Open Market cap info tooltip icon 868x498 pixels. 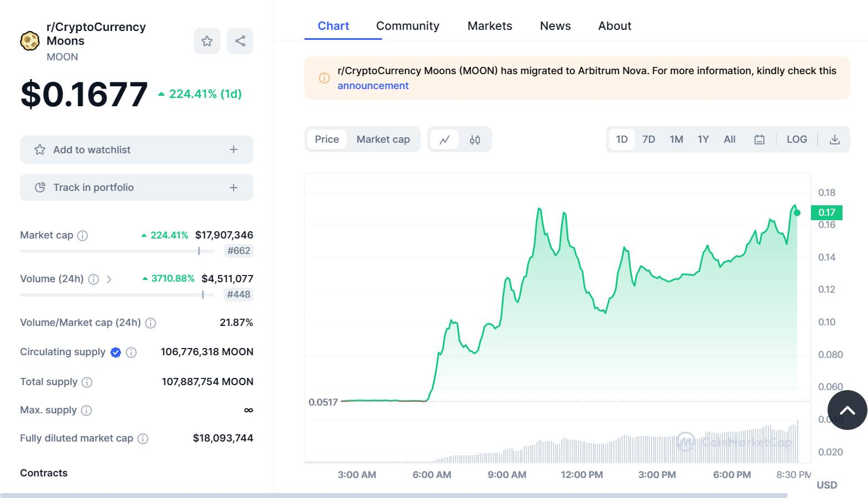point(82,236)
